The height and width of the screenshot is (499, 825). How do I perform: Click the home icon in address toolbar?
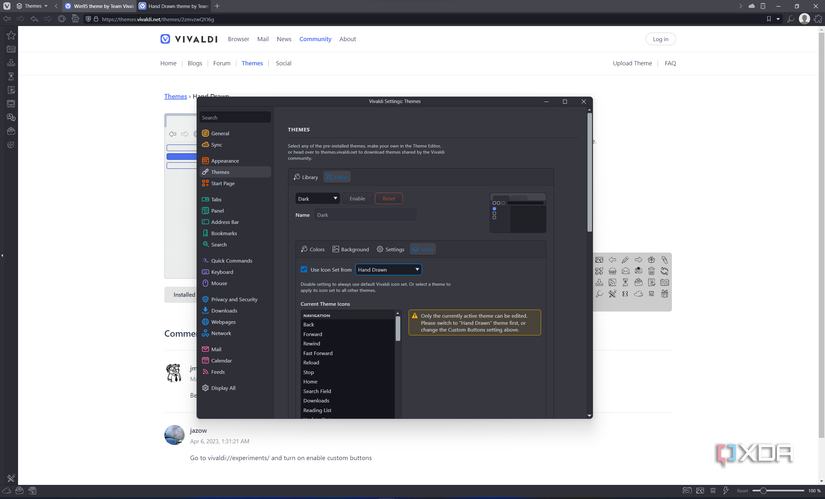[x=75, y=18]
